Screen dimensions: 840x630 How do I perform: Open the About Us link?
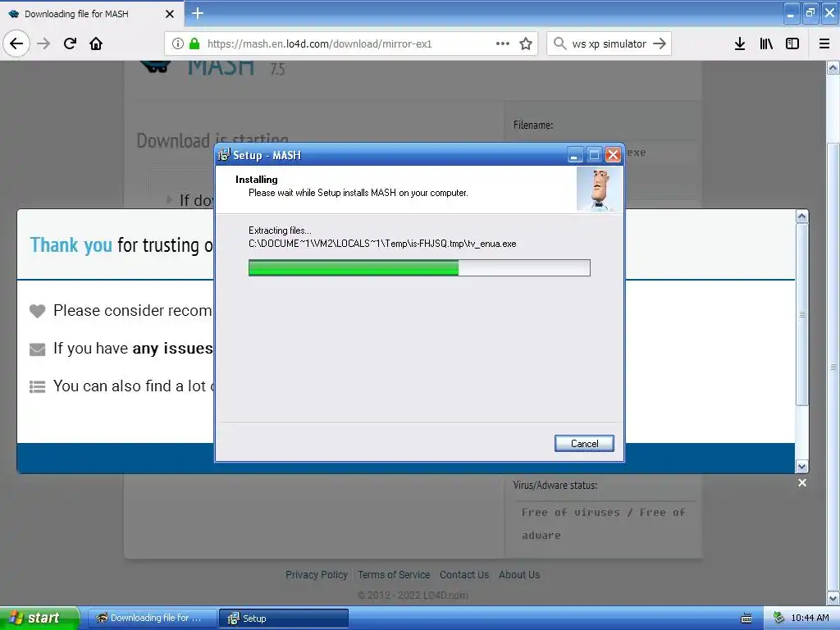pyautogui.click(x=519, y=575)
